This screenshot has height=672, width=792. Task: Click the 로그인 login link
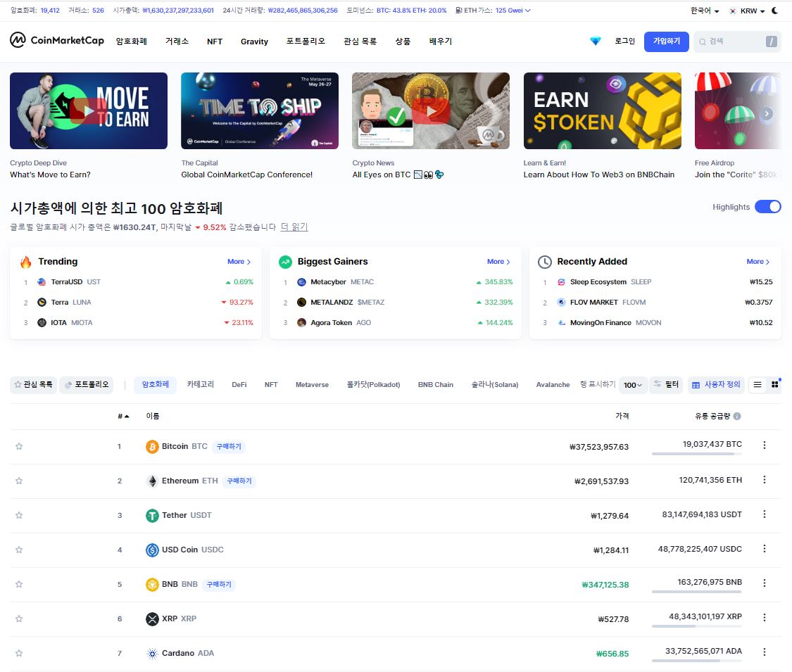click(x=625, y=41)
